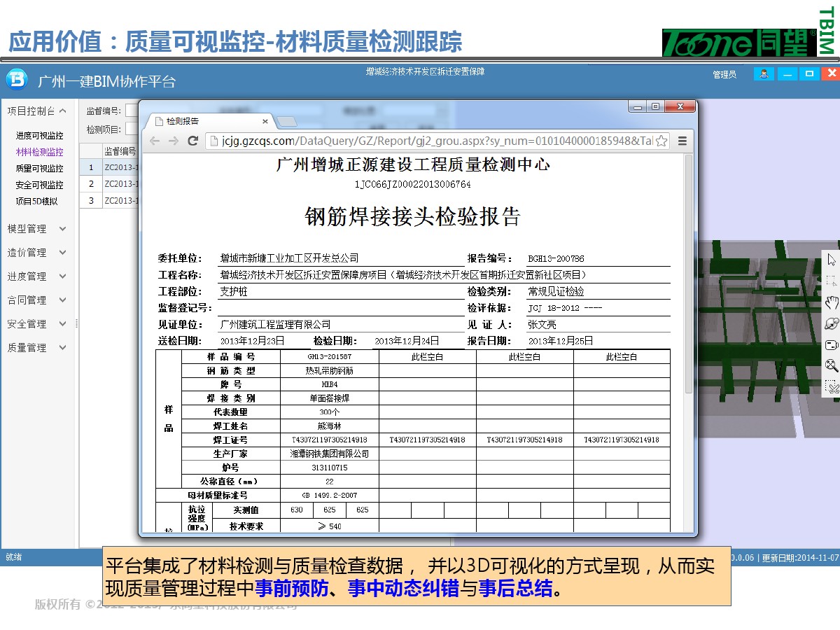
Task: Select 项目5D模拟 in the sidebar
Action: [36, 202]
